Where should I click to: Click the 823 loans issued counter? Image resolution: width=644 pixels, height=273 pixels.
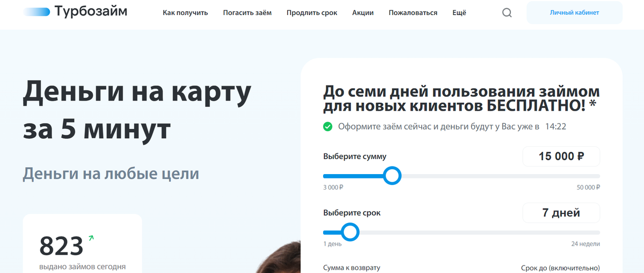point(62,246)
